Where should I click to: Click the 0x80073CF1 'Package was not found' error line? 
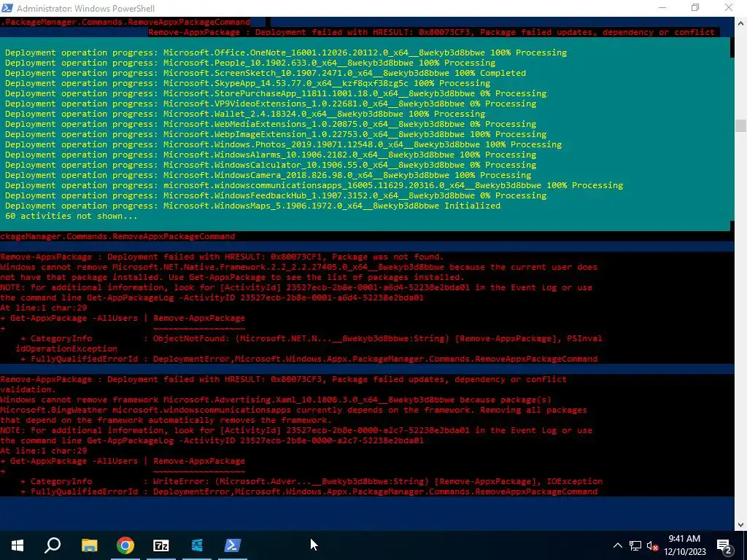pos(222,257)
